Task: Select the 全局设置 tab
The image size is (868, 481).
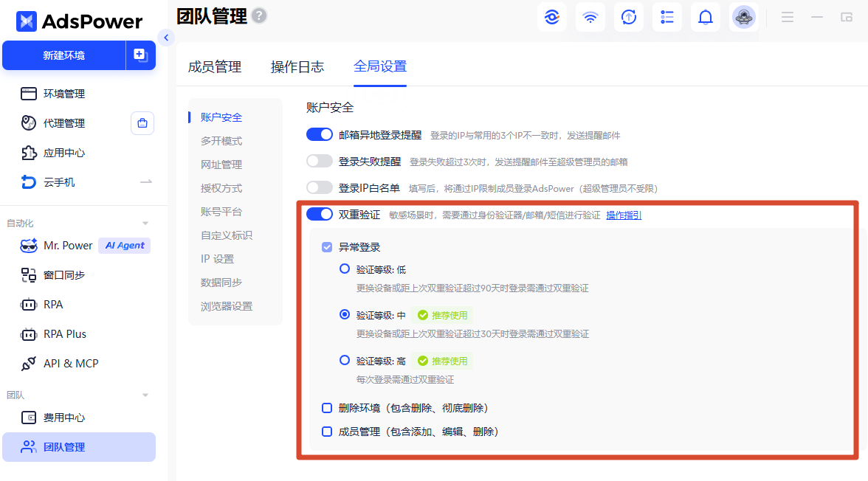Action: click(380, 66)
